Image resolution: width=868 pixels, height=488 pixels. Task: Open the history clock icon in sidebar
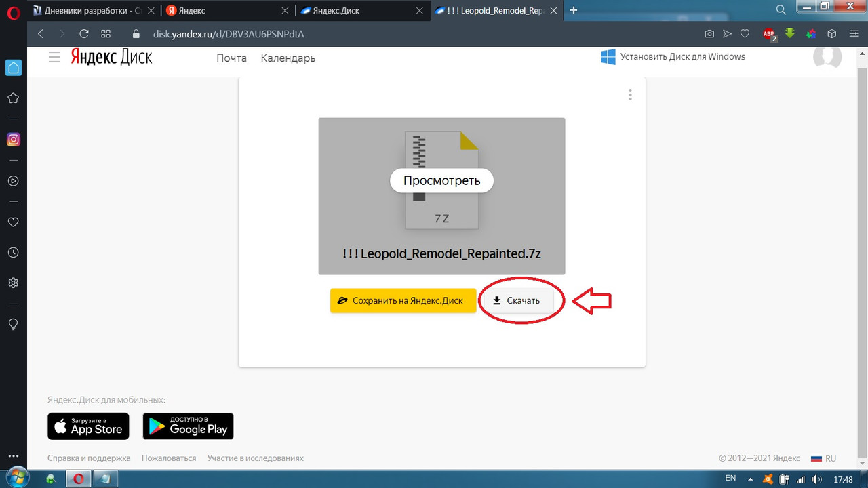pyautogui.click(x=13, y=252)
